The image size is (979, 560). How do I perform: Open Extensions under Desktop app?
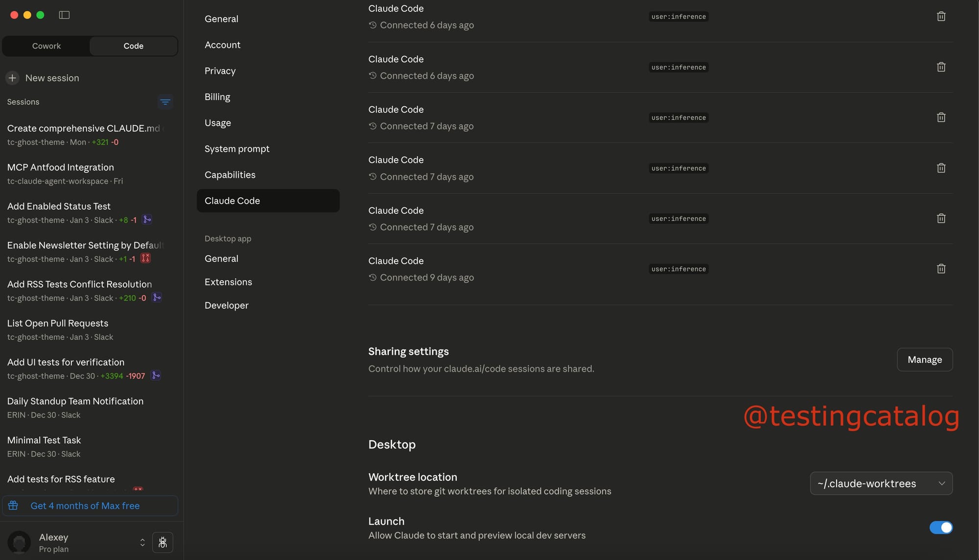coord(228,282)
